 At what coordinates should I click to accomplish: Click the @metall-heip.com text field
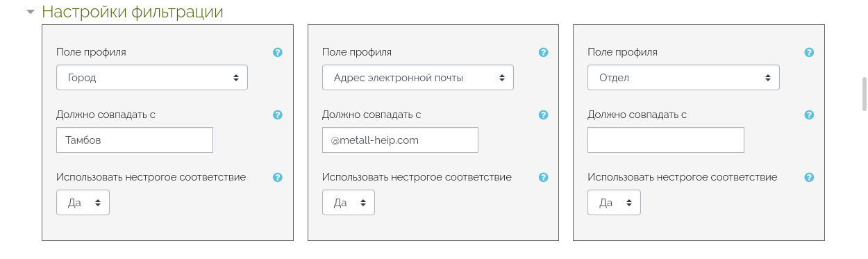[x=400, y=140]
